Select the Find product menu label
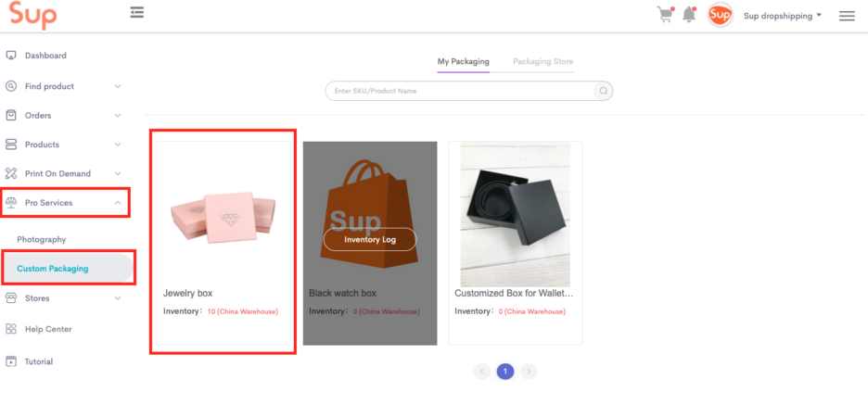Viewport: 868px width, 404px height. click(49, 86)
